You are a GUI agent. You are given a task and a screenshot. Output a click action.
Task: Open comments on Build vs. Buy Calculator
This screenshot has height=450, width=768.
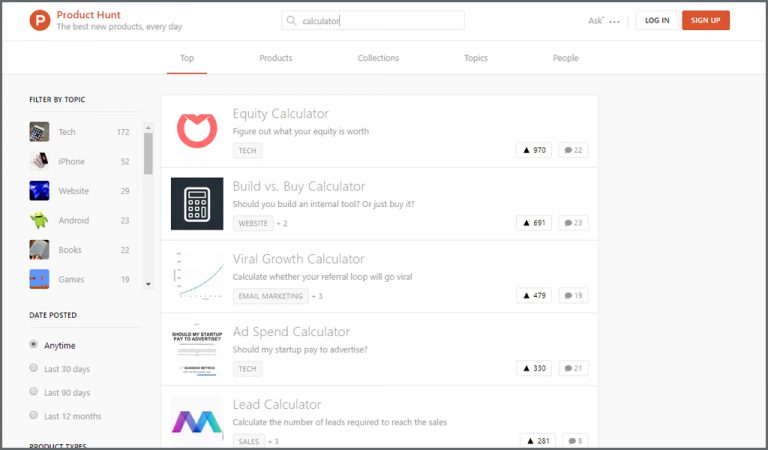click(573, 223)
